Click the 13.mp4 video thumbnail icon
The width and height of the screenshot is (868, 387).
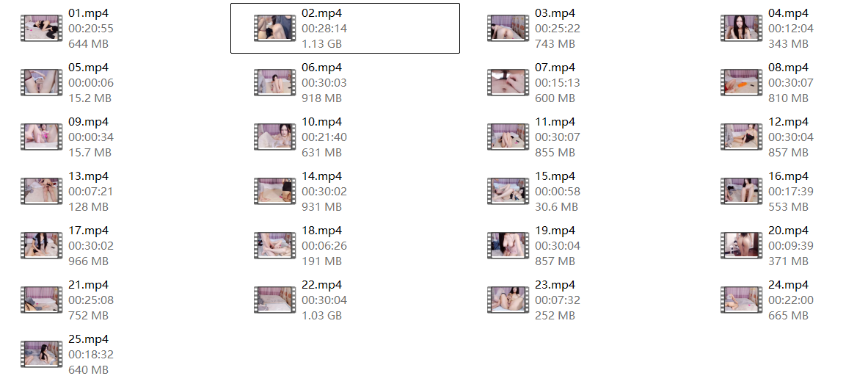click(42, 191)
